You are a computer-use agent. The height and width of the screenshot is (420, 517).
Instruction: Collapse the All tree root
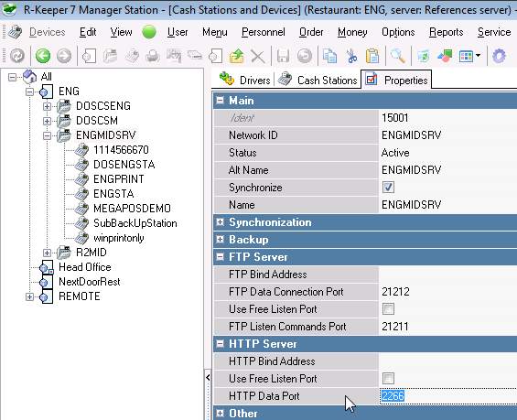click(12, 77)
